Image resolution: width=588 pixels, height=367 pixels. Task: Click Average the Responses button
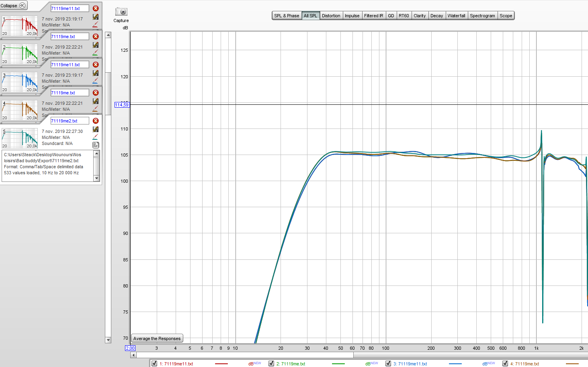click(x=157, y=338)
